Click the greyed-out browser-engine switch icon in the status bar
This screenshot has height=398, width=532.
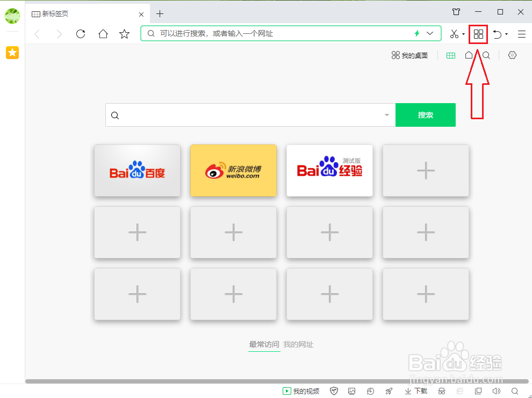460,391
